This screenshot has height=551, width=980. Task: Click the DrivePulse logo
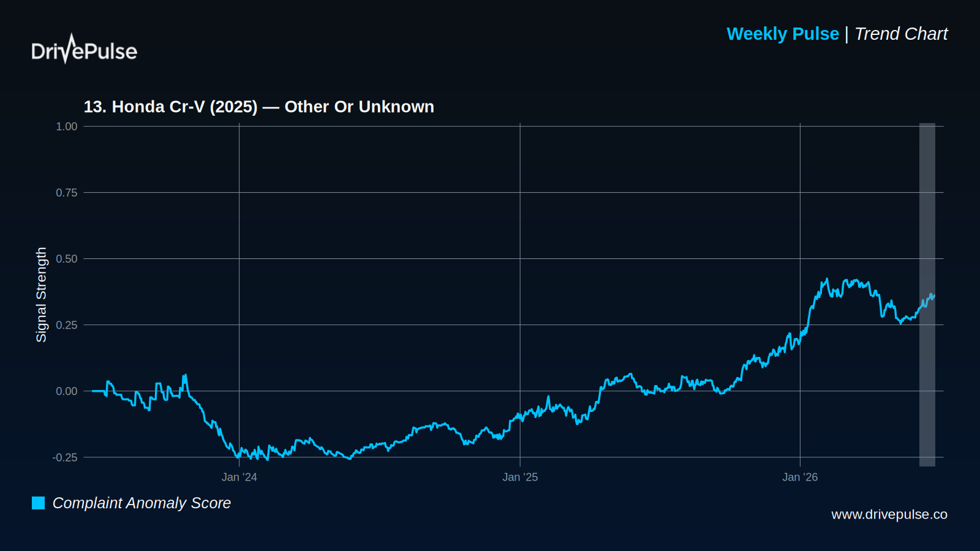(x=85, y=49)
